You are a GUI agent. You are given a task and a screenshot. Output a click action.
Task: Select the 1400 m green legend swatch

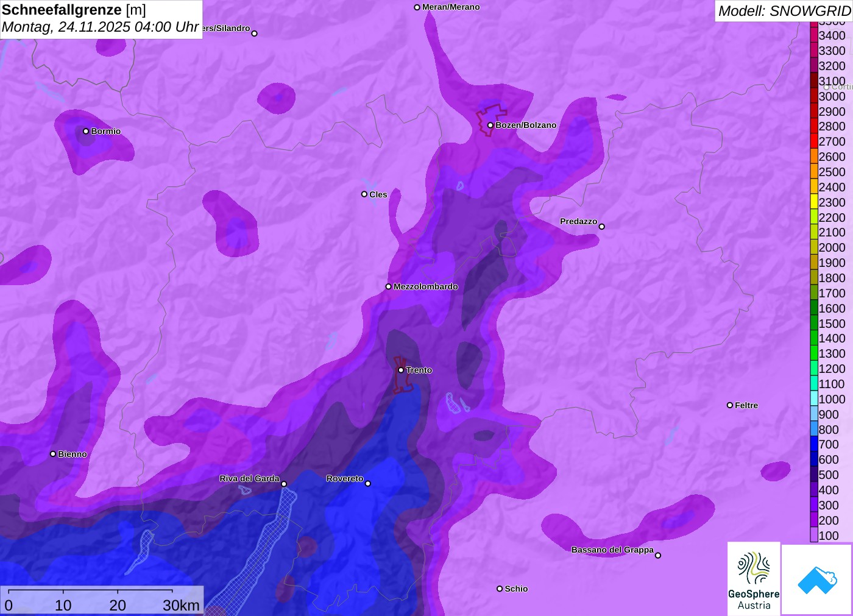pyautogui.click(x=814, y=338)
